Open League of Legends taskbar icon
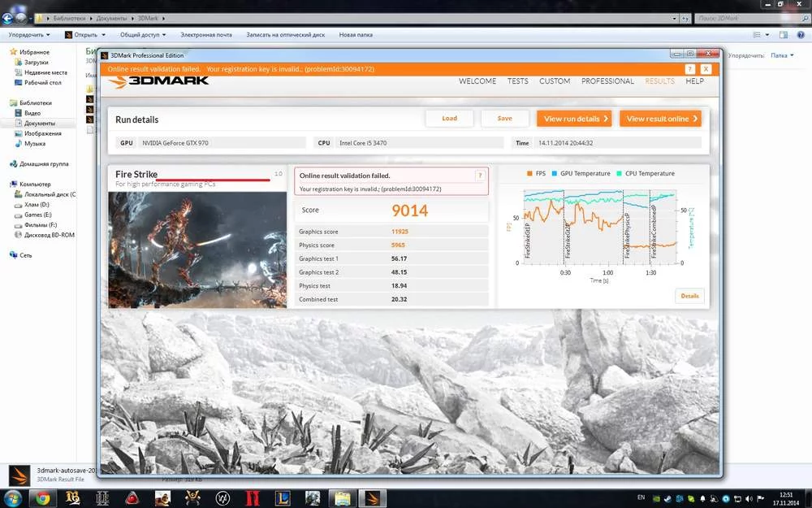 (x=283, y=499)
